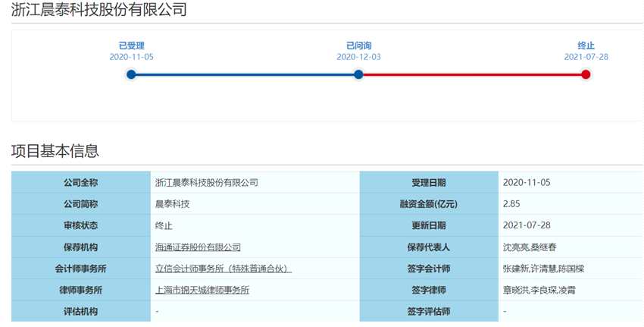
Task: Select the 终止 status value in table
Action: (255, 225)
